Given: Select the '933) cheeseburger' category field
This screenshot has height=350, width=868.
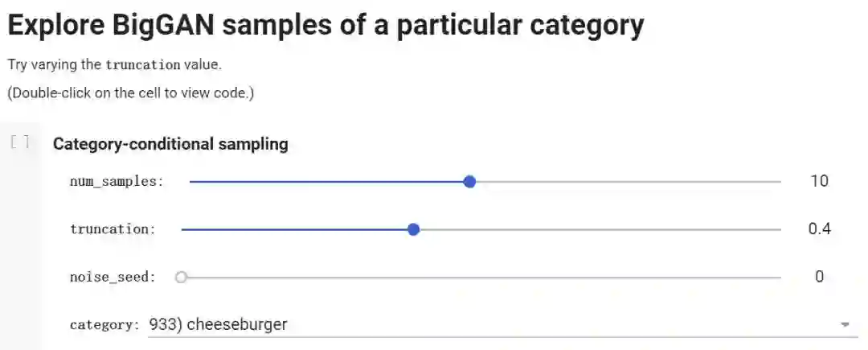Looking at the screenshot, I should (x=482, y=325).
